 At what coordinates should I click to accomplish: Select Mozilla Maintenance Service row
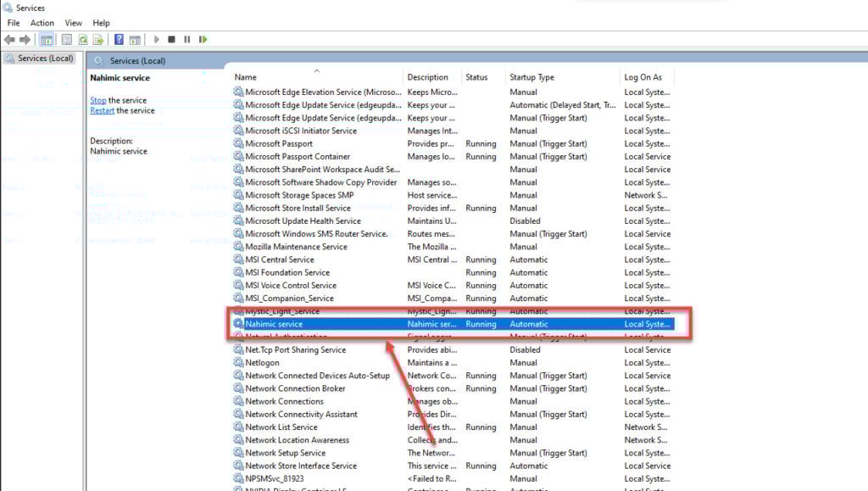pyautogui.click(x=453, y=247)
